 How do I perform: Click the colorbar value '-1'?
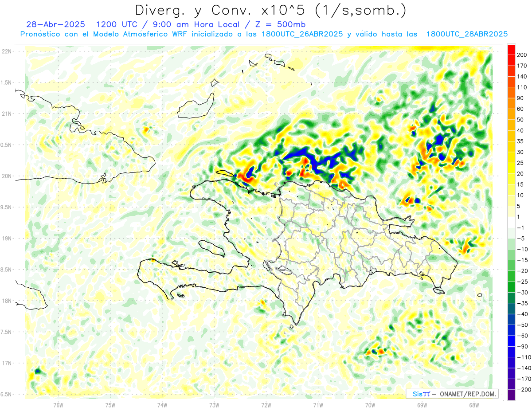(x=521, y=228)
